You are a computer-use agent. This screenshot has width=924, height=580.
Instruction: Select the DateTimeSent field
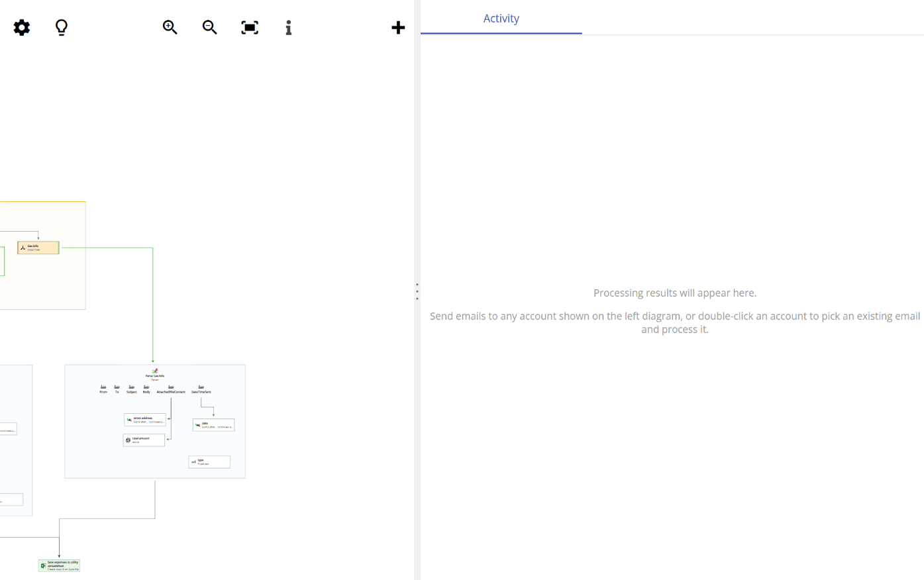201,389
